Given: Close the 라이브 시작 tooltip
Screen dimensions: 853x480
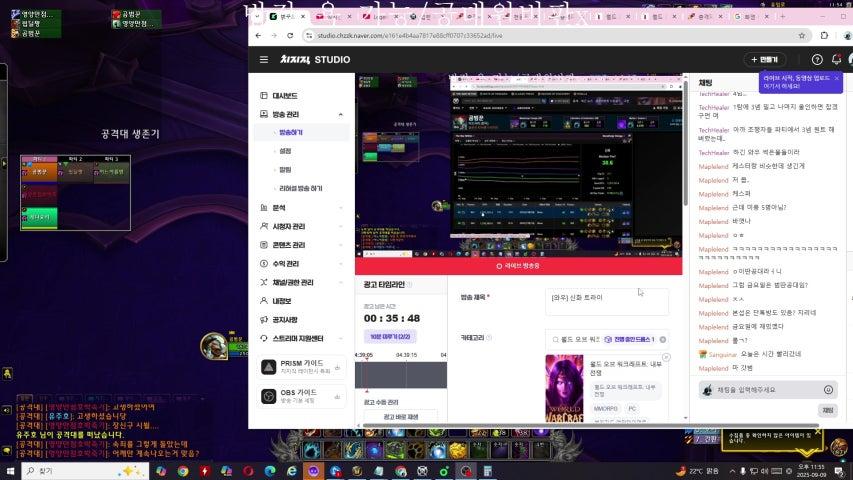Looking at the screenshot, I should coord(837,78).
